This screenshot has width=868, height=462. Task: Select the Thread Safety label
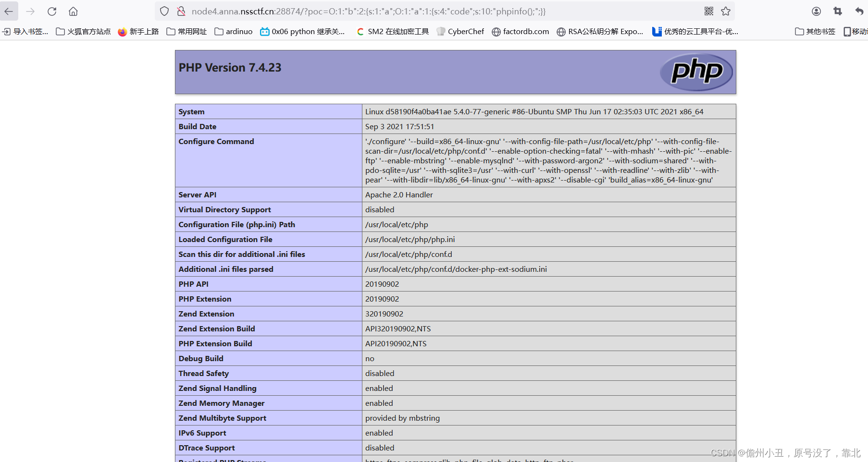[x=203, y=373]
